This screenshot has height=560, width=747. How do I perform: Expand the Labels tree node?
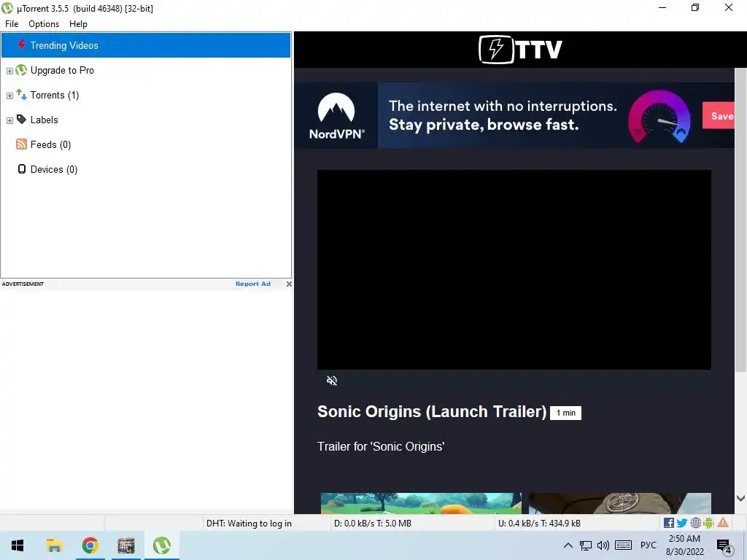(x=9, y=120)
